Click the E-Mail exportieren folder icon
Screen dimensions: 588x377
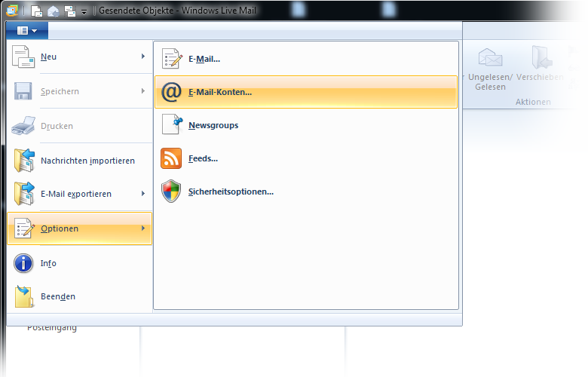tap(24, 194)
